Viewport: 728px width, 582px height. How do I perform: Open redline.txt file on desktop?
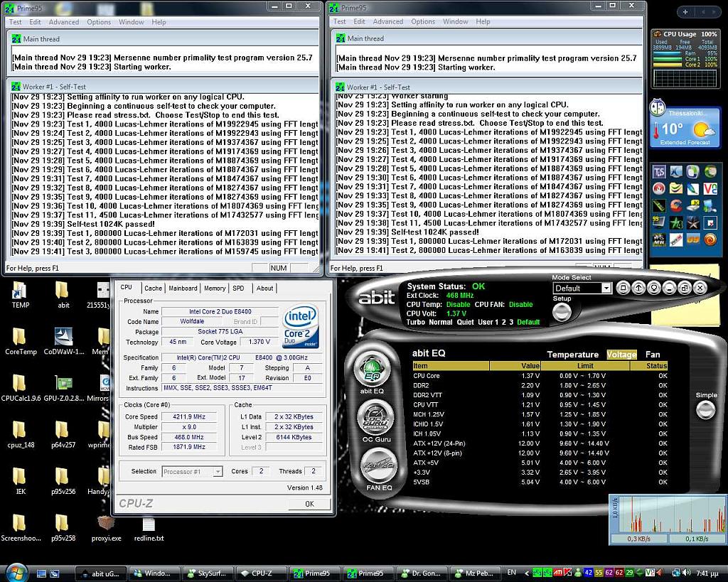click(x=149, y=527)
